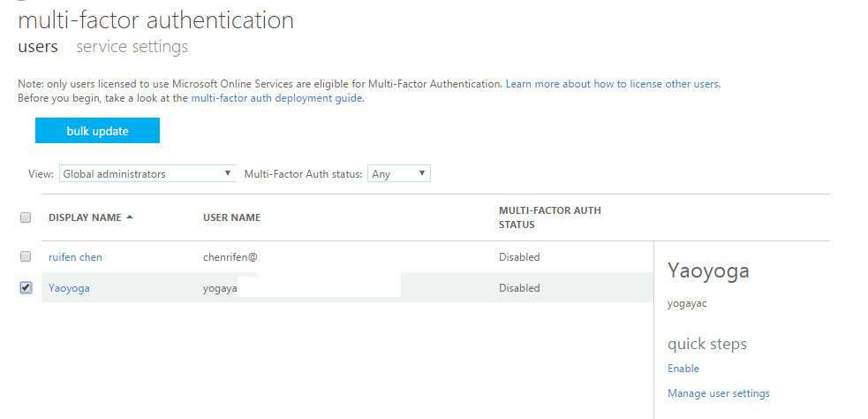This screenshot has width=868, height=419.
Task: Click the sort arrow beside DISPLAY NAME
Action: (x=130, y=217)
